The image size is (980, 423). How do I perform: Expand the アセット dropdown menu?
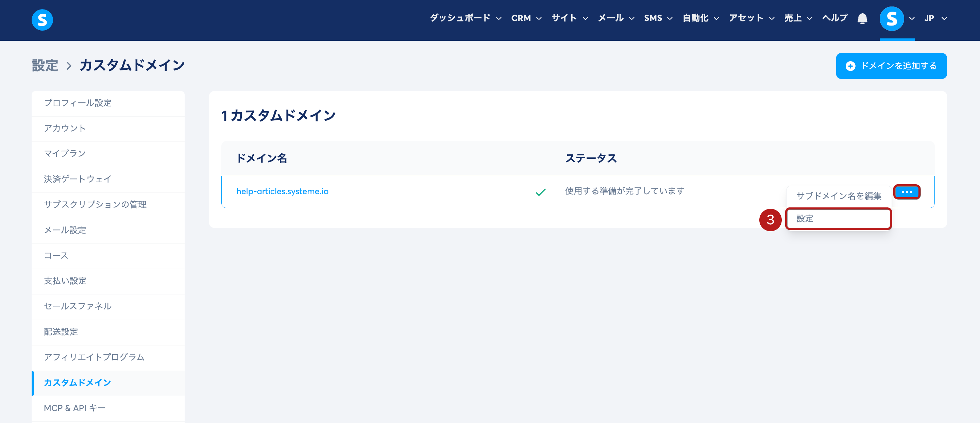(x=752, y=18)
